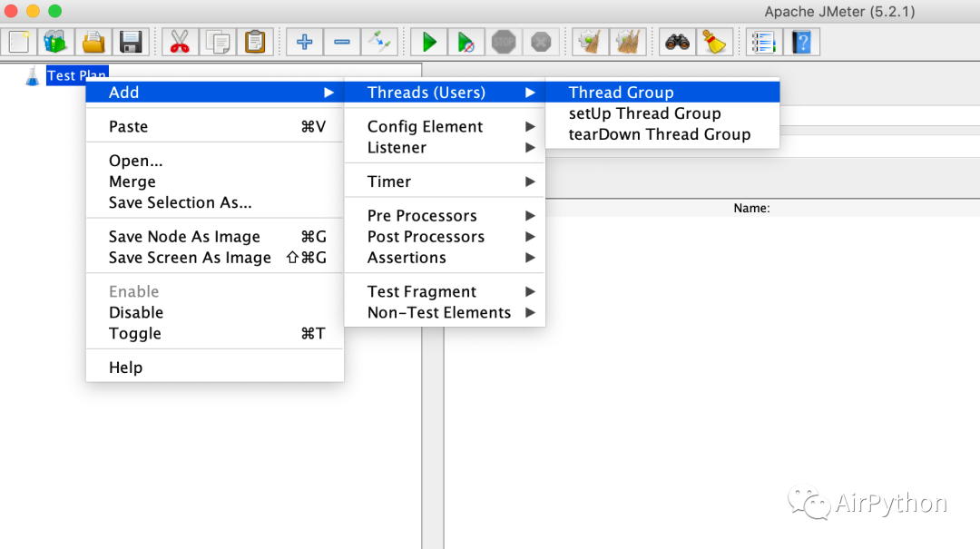Start the test with green play icon
Screen dimensions: 980x549
click(428, 42)
